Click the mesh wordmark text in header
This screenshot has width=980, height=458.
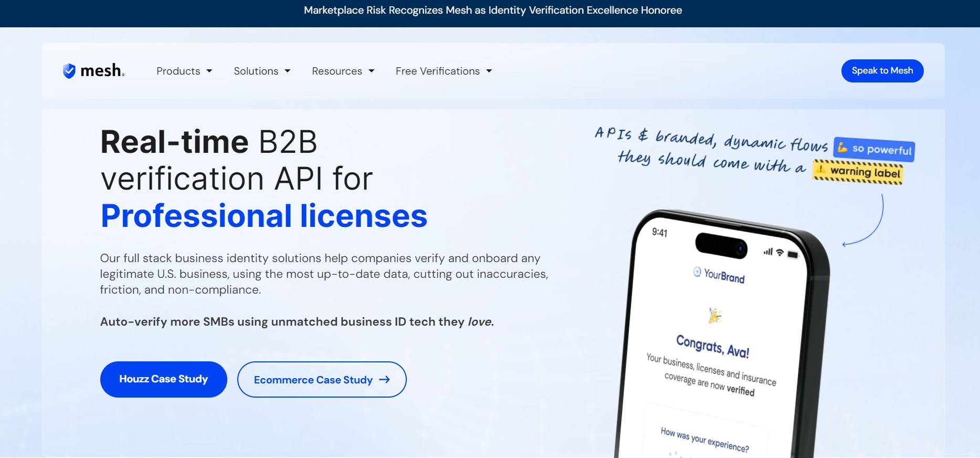(x=102, y=71)
